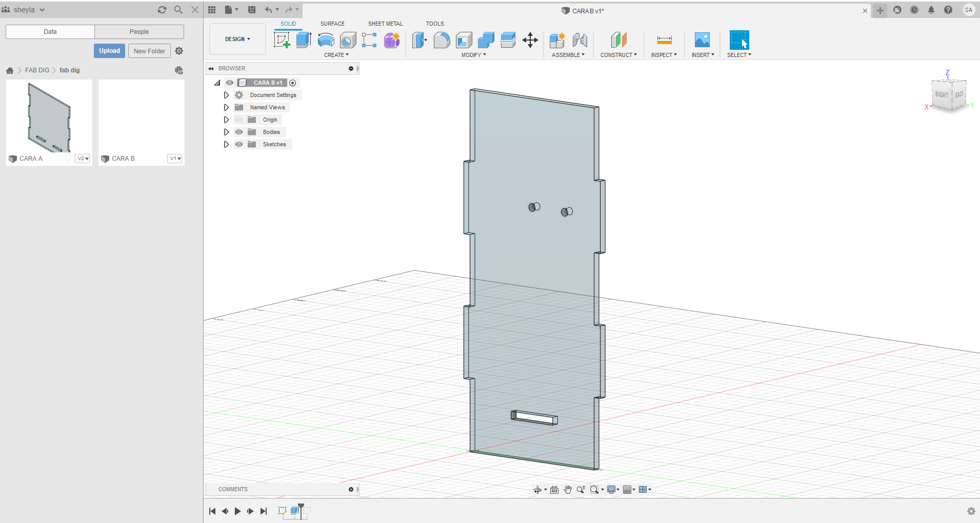Screen dimensions: 980x523
Task: Select the Create Sketch tool
Action: pos(282,40)
